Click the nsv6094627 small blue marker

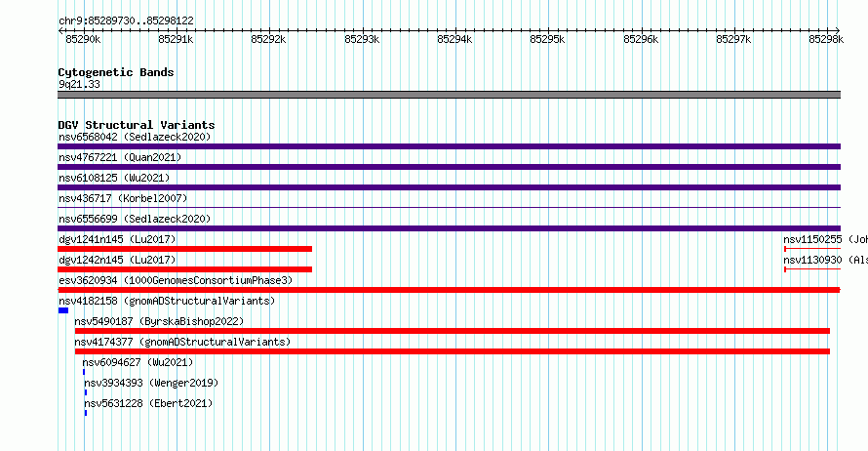tap(84, 372)
